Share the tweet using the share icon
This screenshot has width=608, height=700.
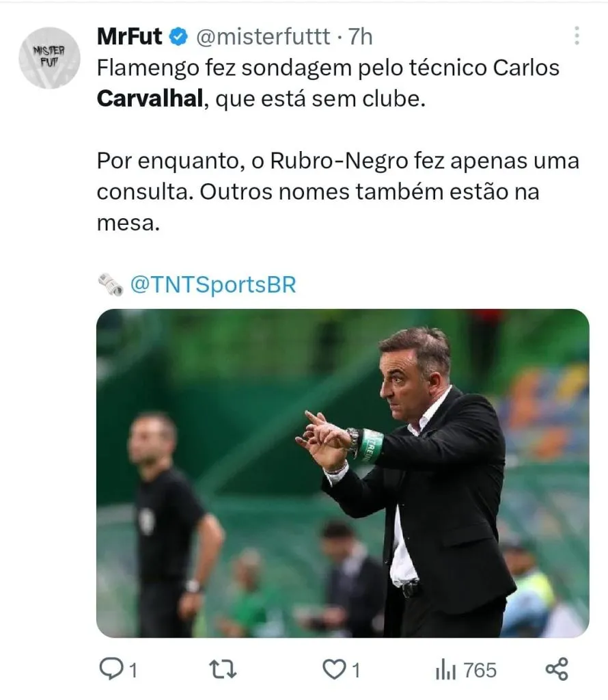coord(557,669)
